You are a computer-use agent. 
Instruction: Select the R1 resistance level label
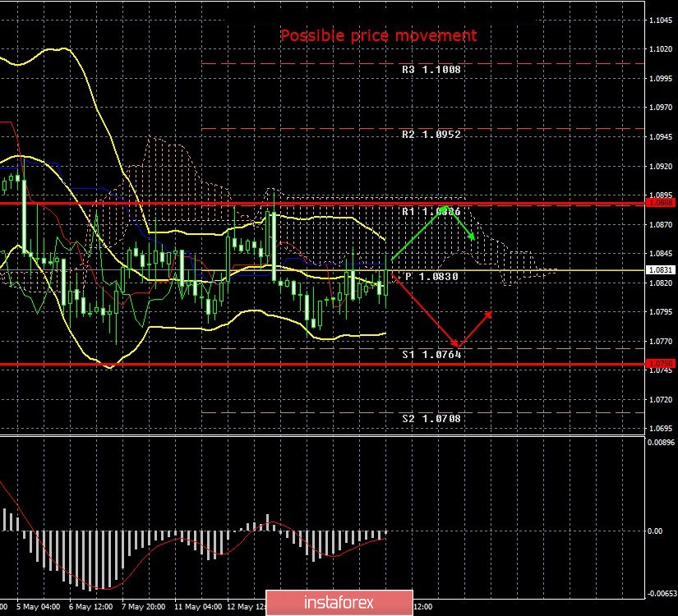pos(431,211)
